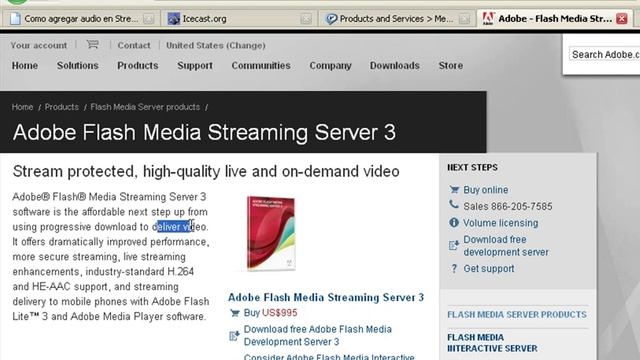This screenshot has height=360, width=640.
Task: Click FLASH MEDIA SERVER PRODUCTS sidebar heading
Action: point(517,315)
